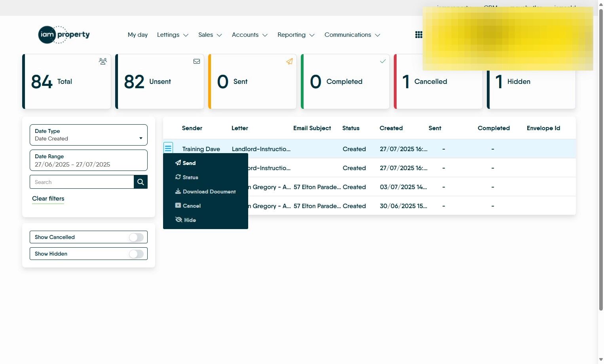Click into the Search input field

82,182
